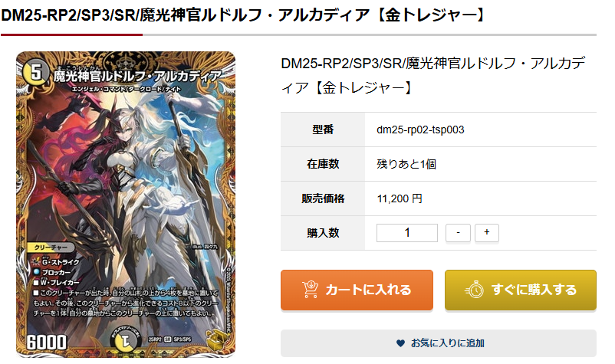This screenshot has width=615, height=364.
Task: Focus the purchase quantity input field
Action: 407,233
